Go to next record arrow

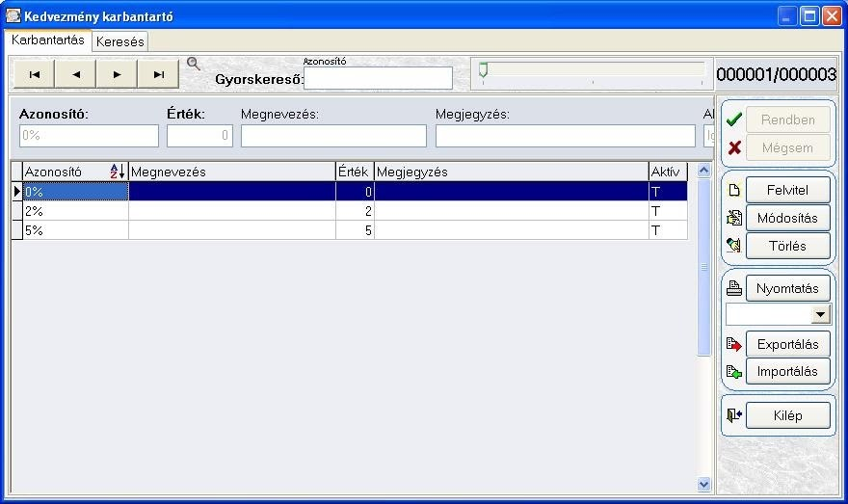click(117, 74)
